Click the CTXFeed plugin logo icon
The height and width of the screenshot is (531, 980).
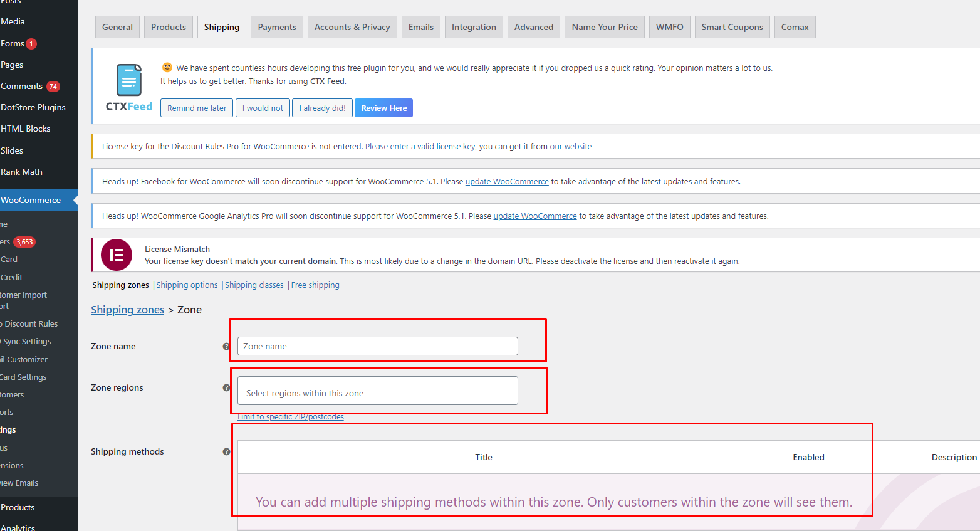129,80
